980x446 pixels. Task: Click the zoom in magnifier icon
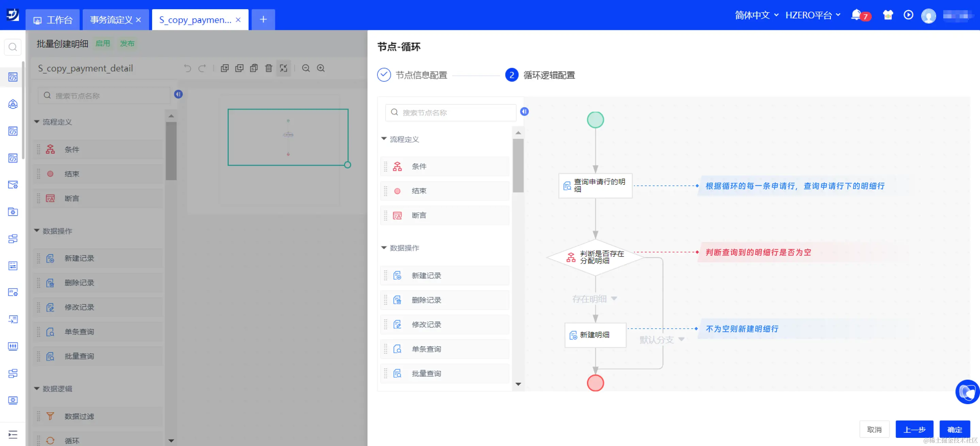click(x=321, y=68)
